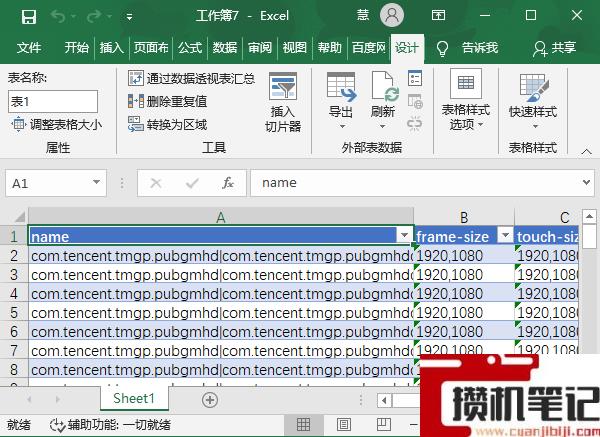Click horizontal scrollbar left arrow
Image resolution: width=600 pixels, height=437 pixels.
point(384,401)
